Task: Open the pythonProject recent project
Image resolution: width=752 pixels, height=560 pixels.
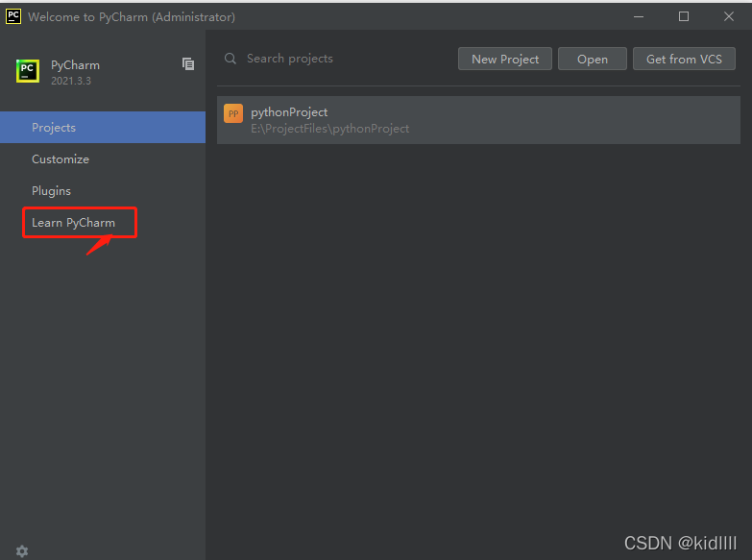Action: point(478,120)
